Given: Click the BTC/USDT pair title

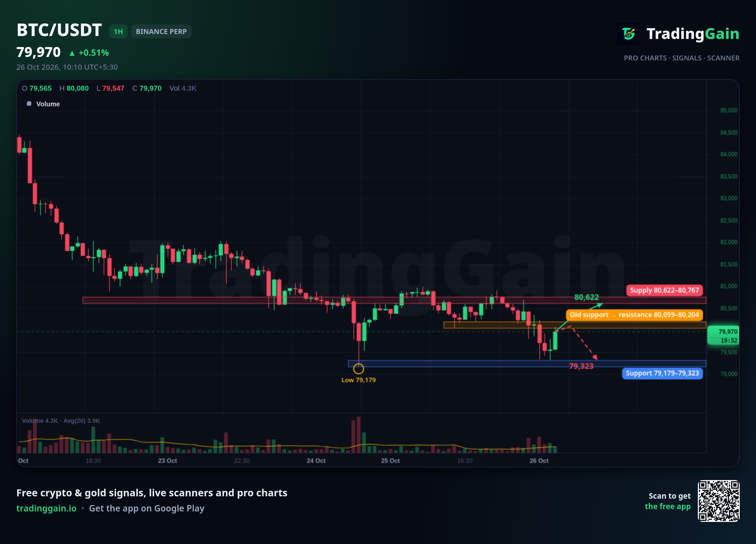Looking at the screenshot, I should pyautogui.click(x=59, y=30).
